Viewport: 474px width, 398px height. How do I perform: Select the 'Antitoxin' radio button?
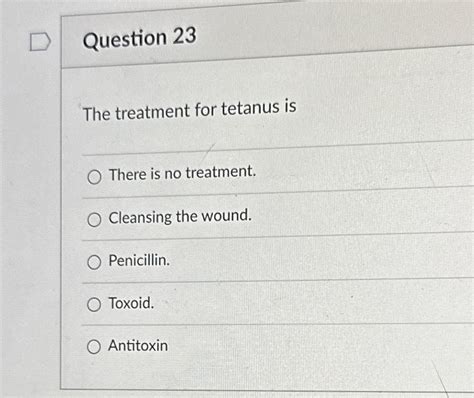pos(94,347)
